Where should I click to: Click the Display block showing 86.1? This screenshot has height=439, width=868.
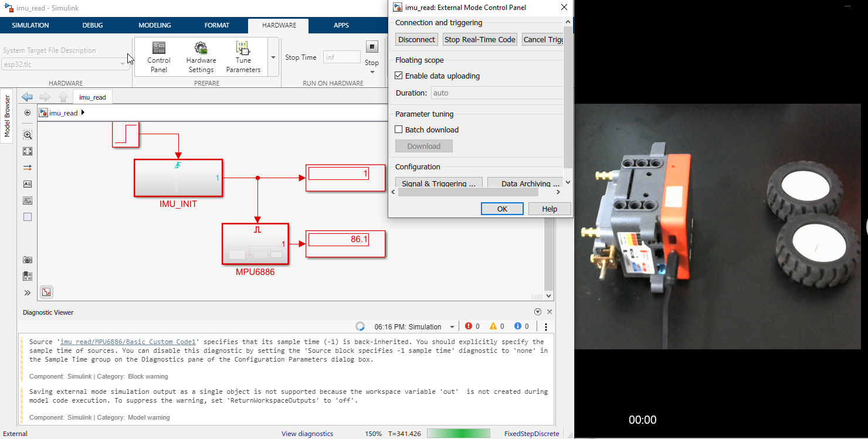click(x=345, y=244)
